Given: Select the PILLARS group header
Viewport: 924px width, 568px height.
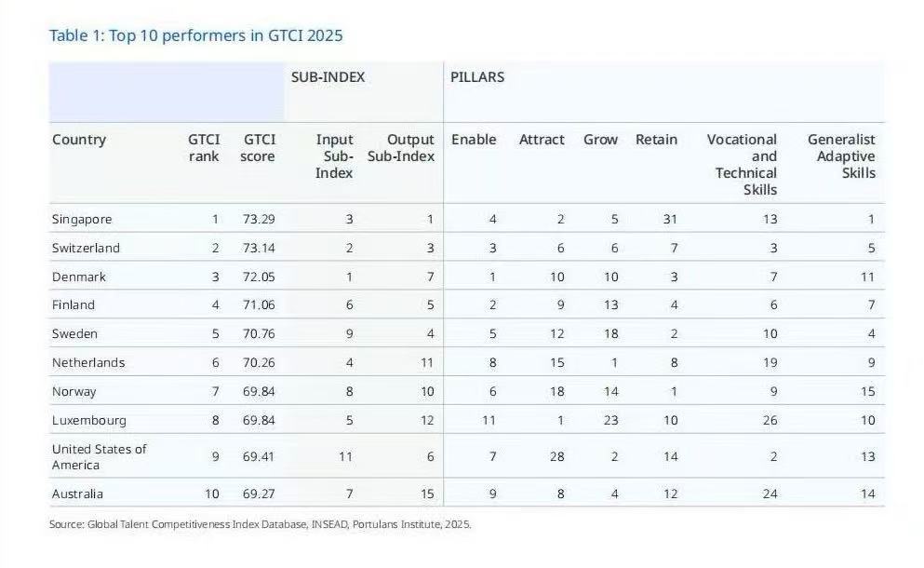Looking at the screenshot, I should pos(477,77).
